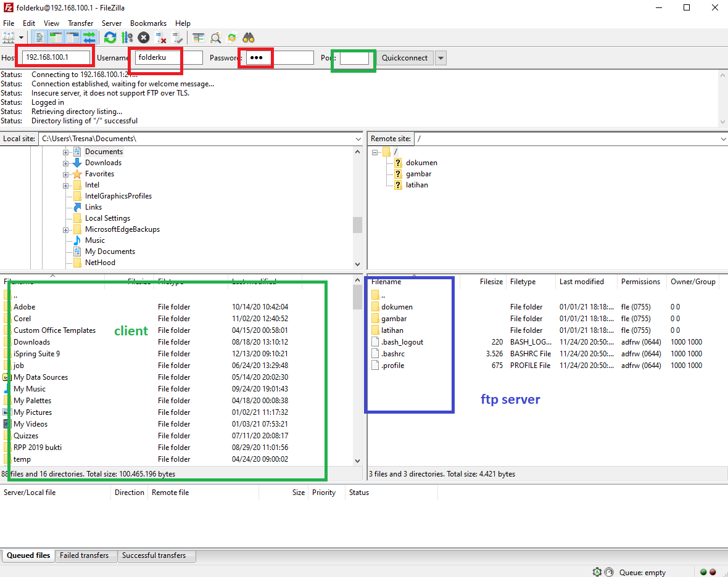This screenshot has height=577, width=728.
Task: Toggle transfer queue display
Action: pos(89,38)
